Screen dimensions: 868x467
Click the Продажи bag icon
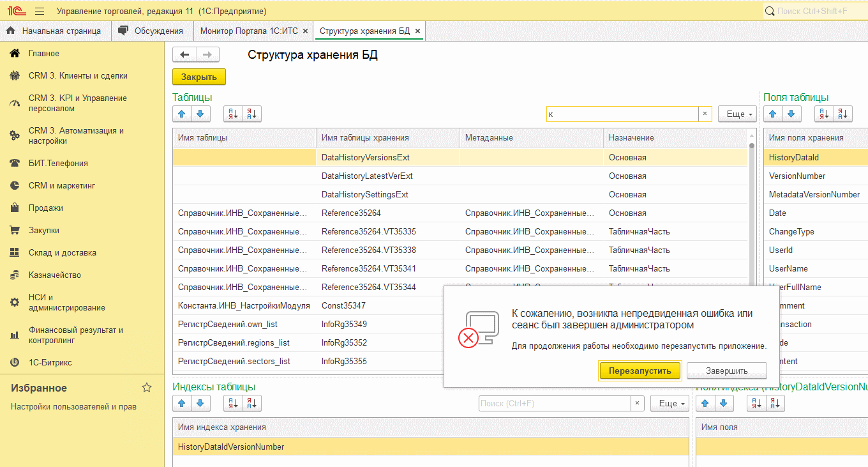tap(15, 208)
